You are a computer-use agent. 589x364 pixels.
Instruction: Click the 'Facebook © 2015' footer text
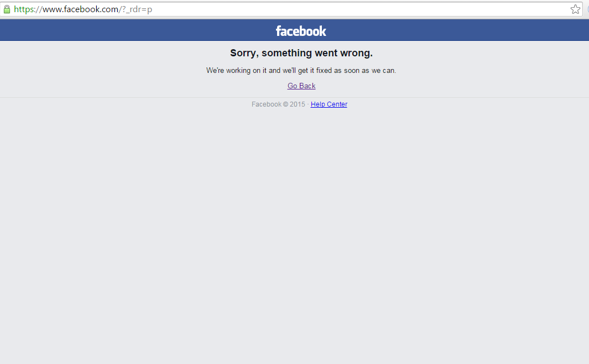click(278, 104)
